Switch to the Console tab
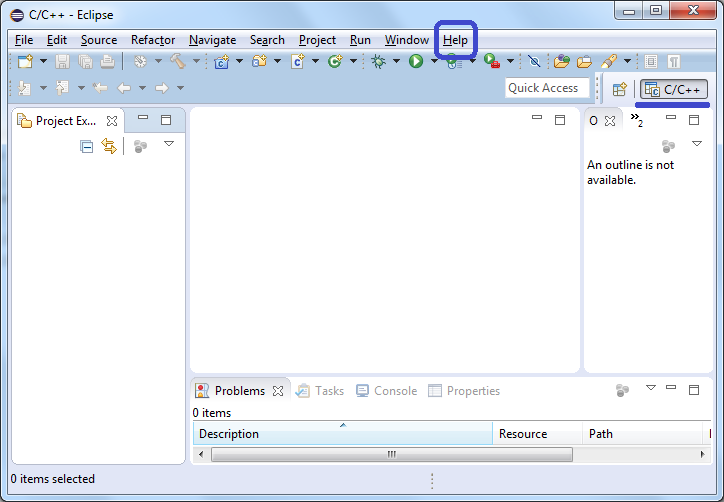The width and height of the screenshot is (724, 502). coord(386,391)
